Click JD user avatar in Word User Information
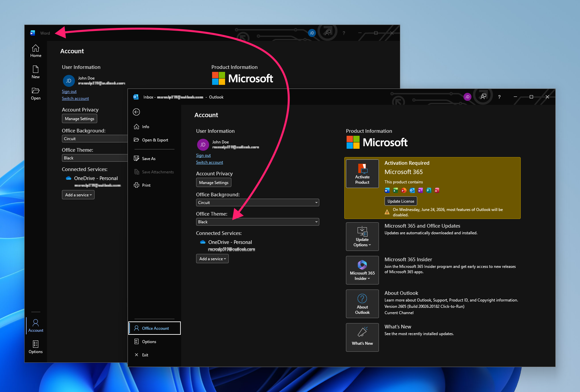This screenshot has height=392, width=580. (x=69, y=81)
